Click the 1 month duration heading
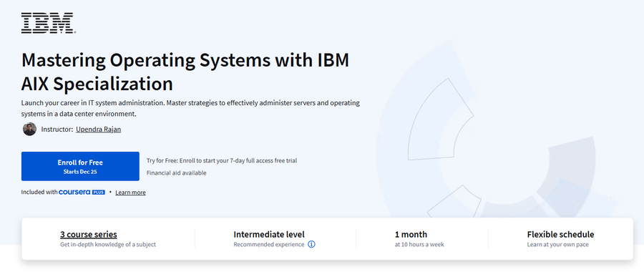Screen dimensions: 644x272 [x=411, y=234]
